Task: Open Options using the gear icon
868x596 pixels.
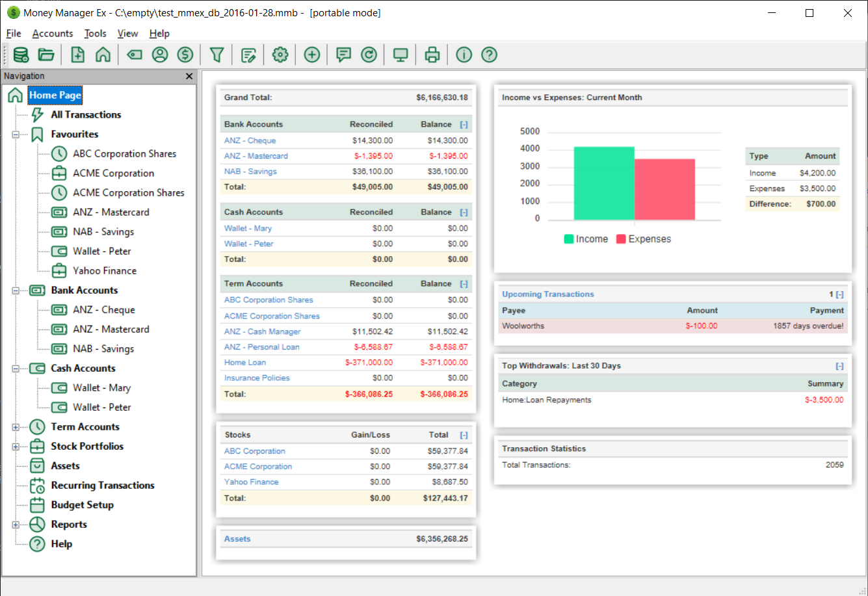Action: pyautogui.click(x=280, y=55)
